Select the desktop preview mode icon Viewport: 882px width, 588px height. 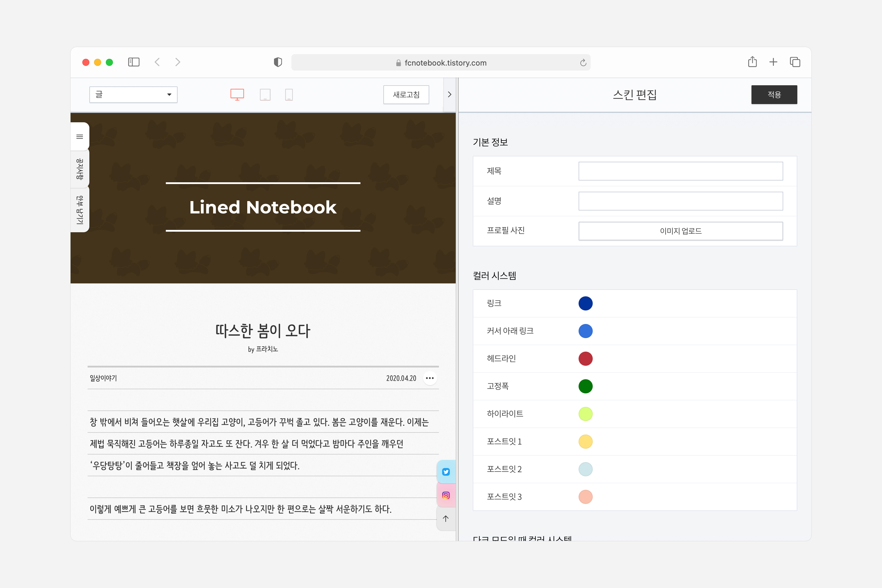[x=237, y=94]
